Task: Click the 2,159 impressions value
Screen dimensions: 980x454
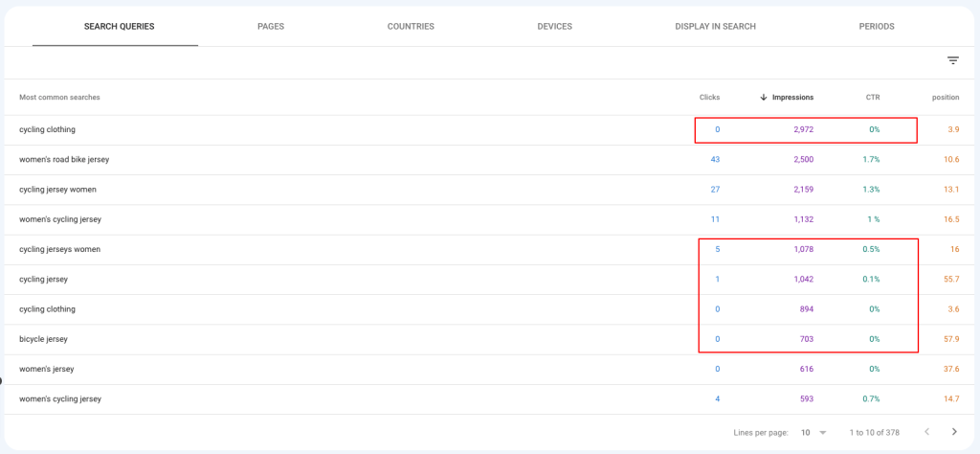Action: click(x=803, y=190)
